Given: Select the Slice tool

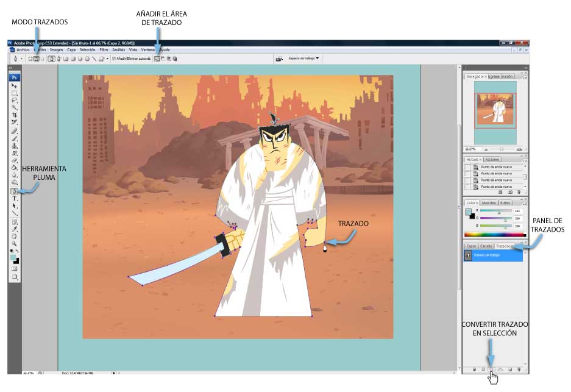Looking at the screenshot, I should click(x=14, y=122).
